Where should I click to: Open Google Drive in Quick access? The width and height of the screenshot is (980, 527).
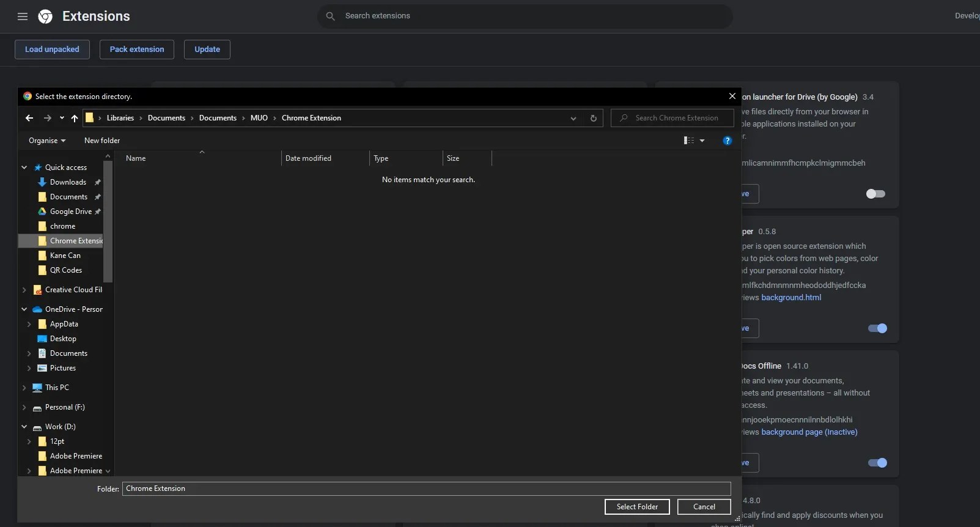coord(70,212)
